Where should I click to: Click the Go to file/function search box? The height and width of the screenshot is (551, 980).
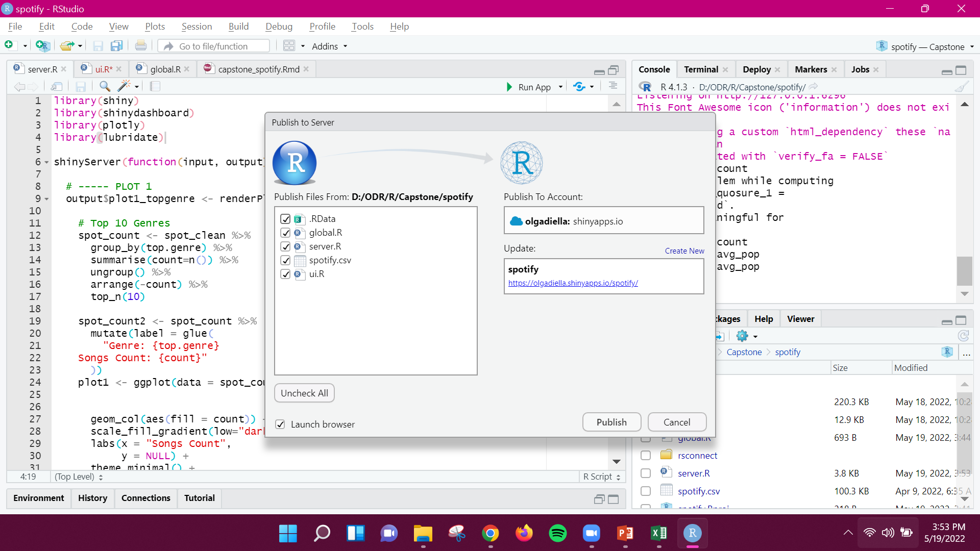(214, 45)
